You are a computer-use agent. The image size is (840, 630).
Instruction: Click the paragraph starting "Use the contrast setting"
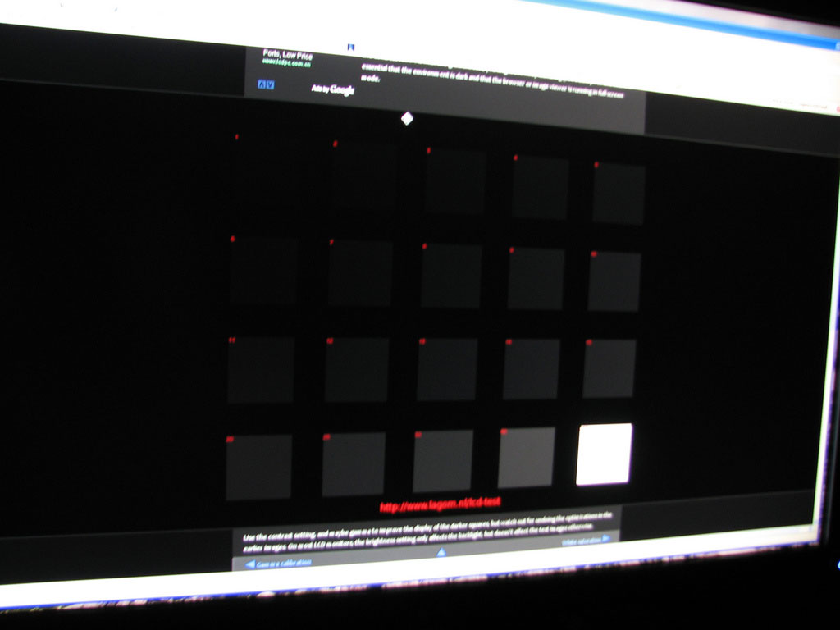(x=427, y=532)
